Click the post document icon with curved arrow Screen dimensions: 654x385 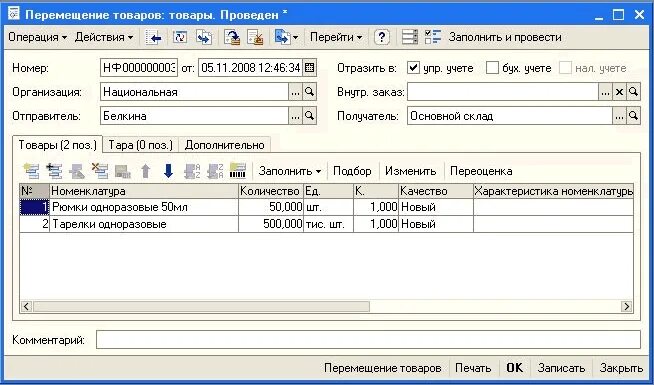click(232, 38)
